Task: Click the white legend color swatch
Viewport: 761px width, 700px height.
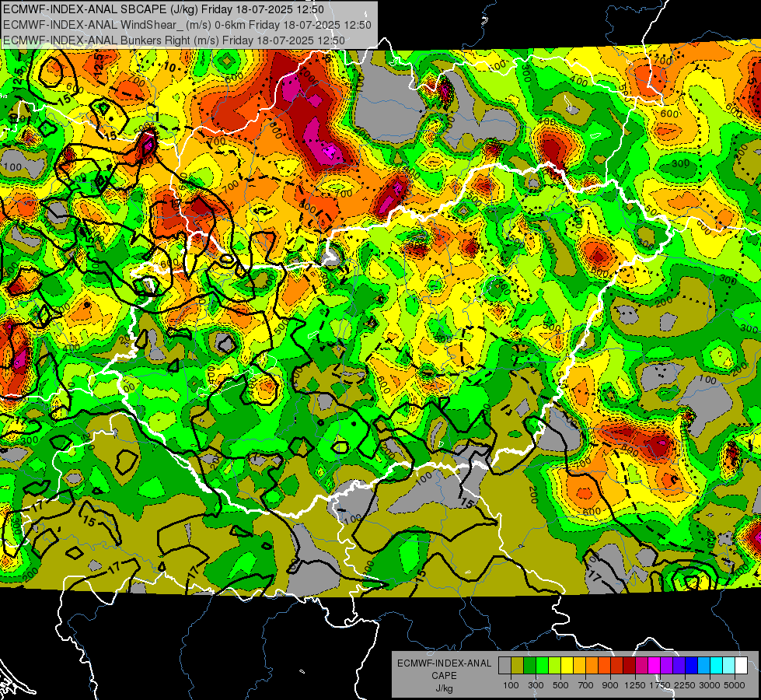Action: [741, 665]
